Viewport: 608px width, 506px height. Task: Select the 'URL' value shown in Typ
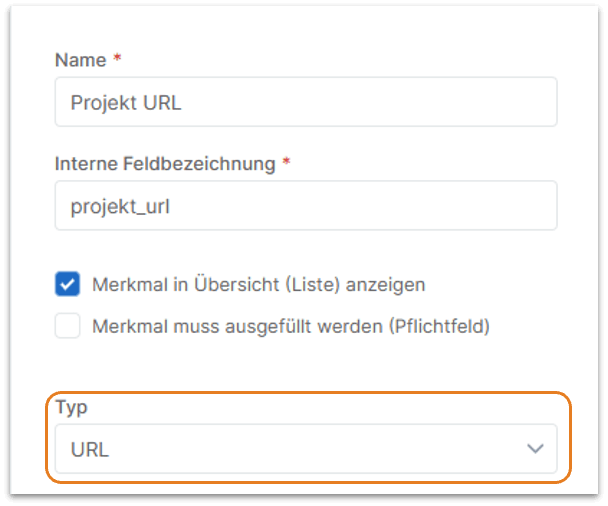90,450
